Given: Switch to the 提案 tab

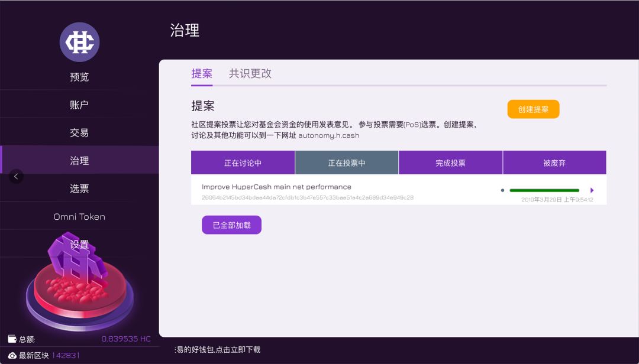Looking at the screenshot, I should (202, 73).
